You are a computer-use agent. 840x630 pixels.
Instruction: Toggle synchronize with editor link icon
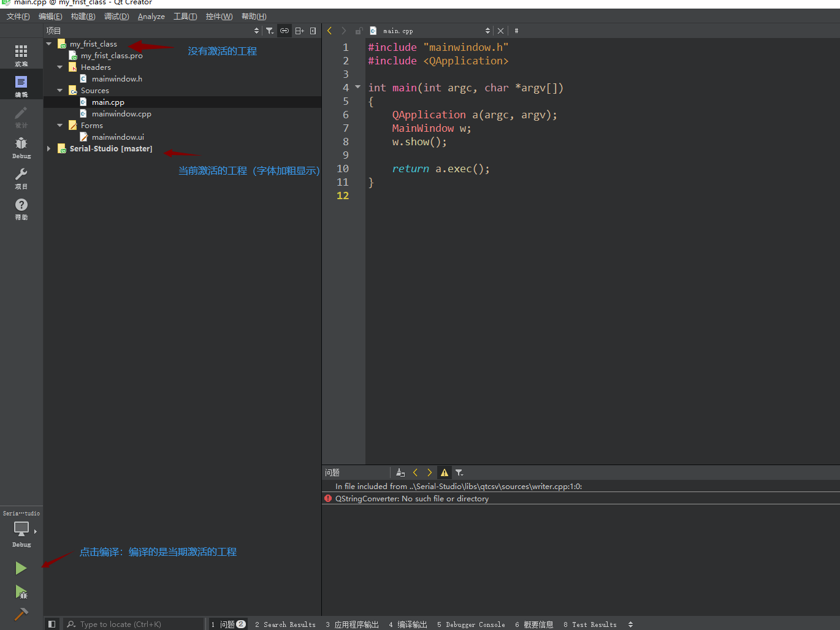click(284, 31)
